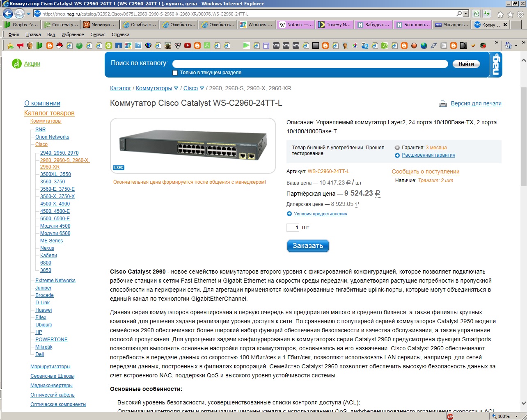Open the Сервис menu
Screen dimensions: 527x420
pos(98,35)
